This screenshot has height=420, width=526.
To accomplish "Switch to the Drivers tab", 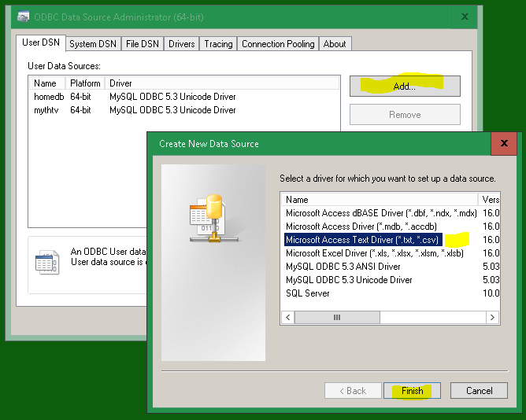I will 181,44.
